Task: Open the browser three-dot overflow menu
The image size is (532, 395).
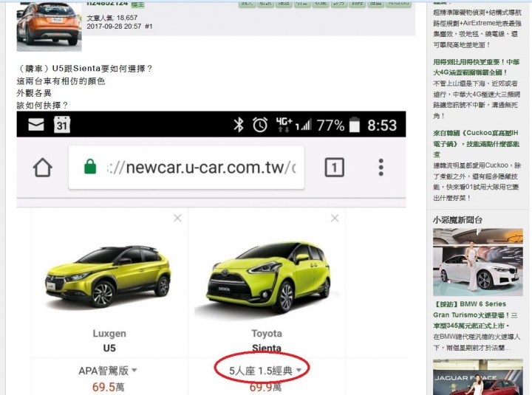Action: (381, 168)
